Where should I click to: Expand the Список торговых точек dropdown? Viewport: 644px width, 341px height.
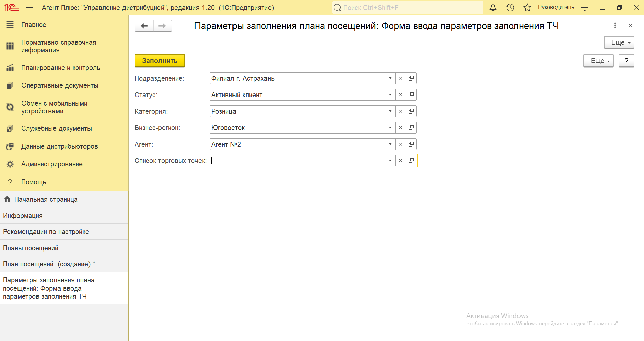(390, 161)
